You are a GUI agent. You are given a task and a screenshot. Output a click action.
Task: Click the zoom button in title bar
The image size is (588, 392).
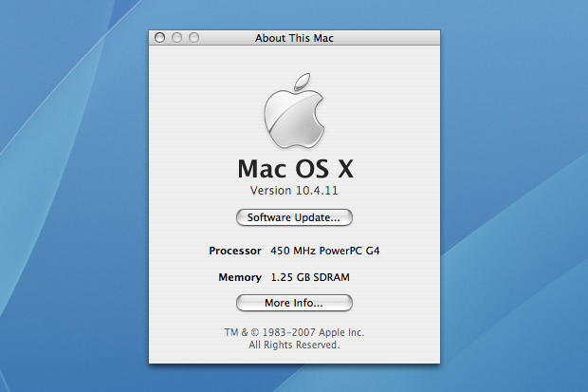pos(193,38)
